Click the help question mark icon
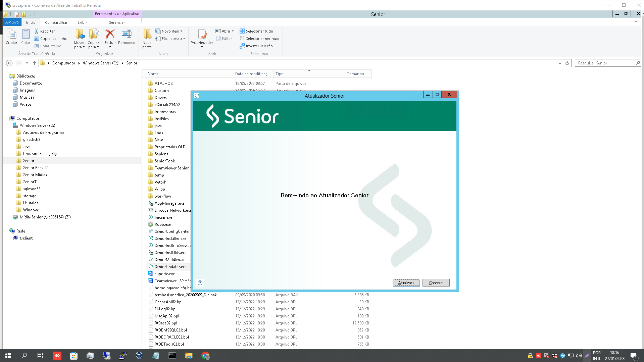The height and width of the screenshot is (362, 644). click(200, 283)
